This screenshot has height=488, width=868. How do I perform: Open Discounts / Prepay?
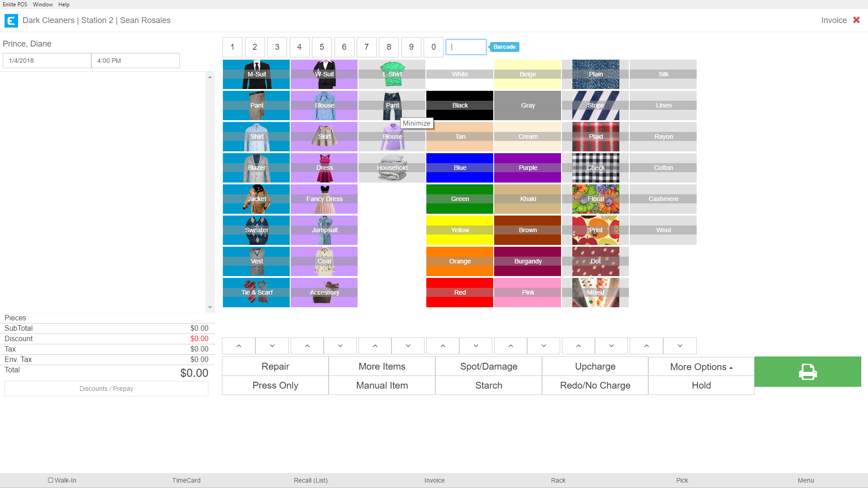106,389
